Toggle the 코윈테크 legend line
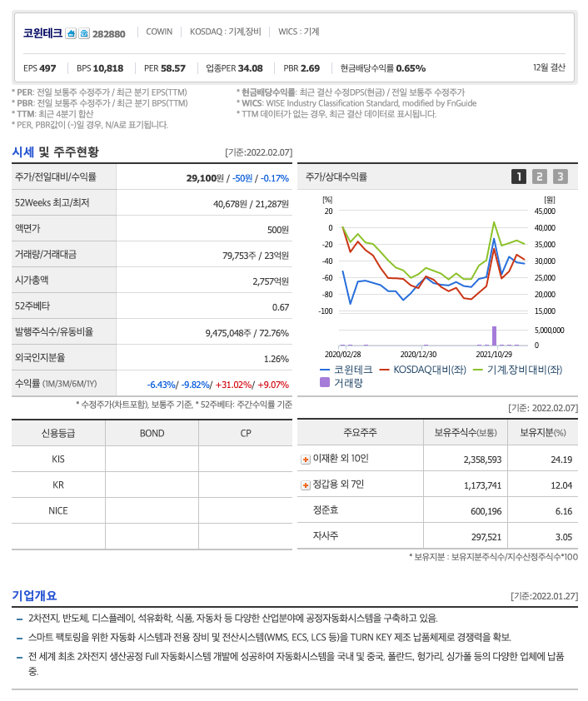 (346, 370)
